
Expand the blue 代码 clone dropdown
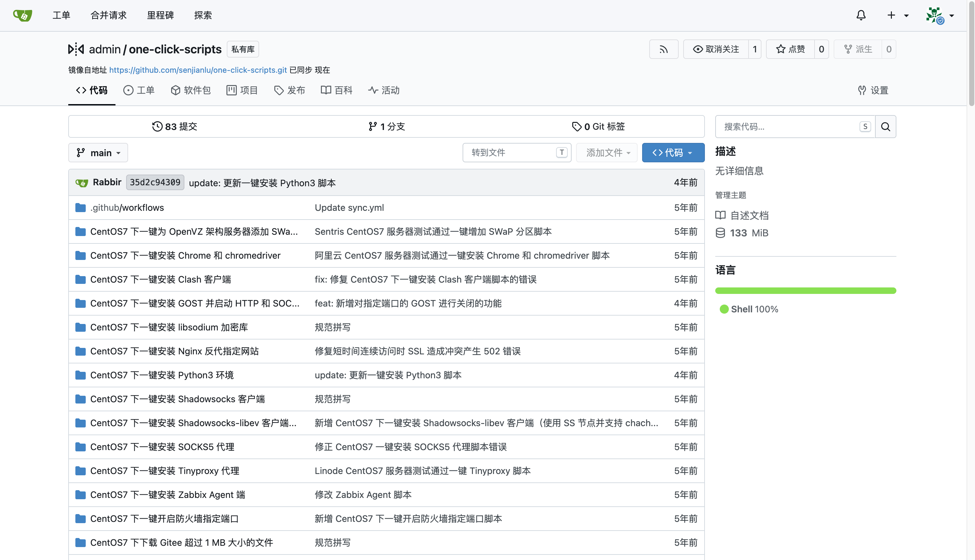(x=673, y=153)
